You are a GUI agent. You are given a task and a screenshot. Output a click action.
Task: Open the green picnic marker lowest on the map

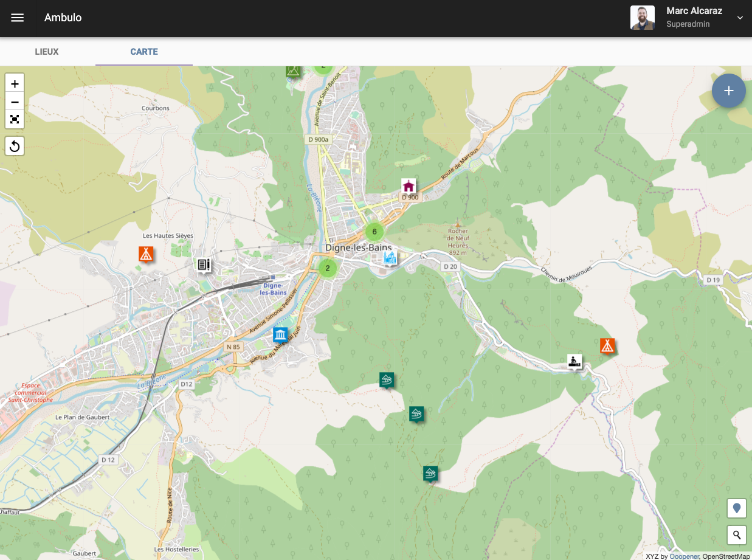click(x=430, y=472)
